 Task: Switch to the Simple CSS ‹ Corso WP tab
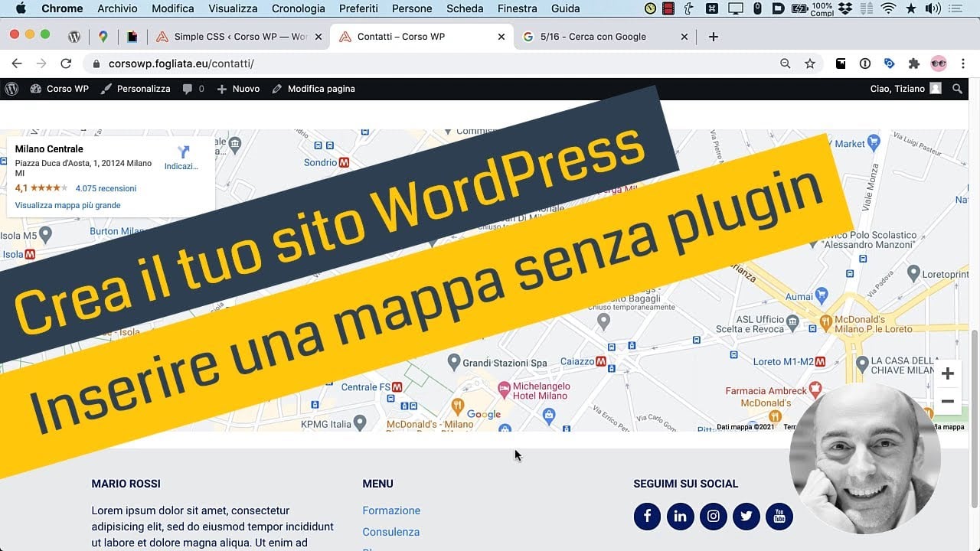238,37
